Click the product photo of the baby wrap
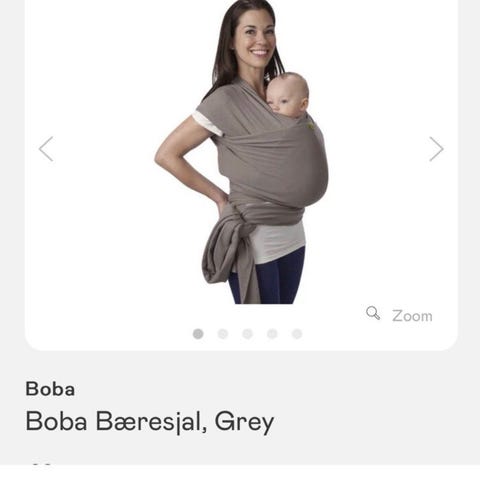 (x=241, y=152)
